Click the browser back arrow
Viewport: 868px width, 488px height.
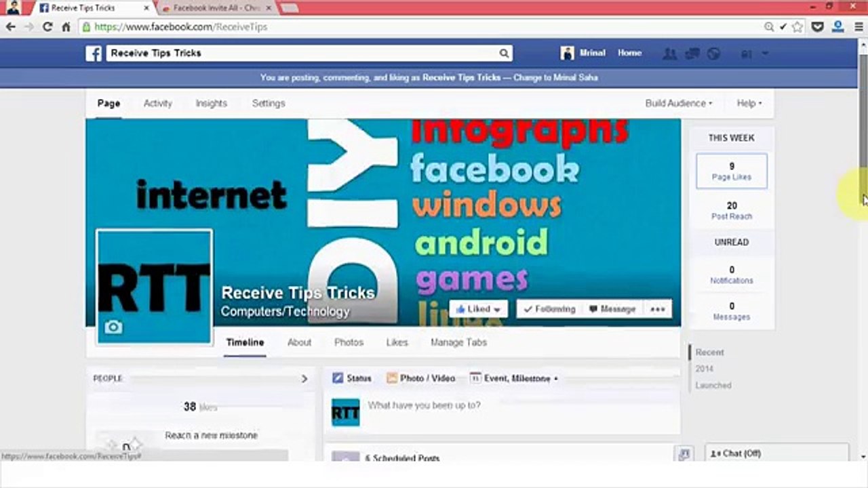pos(10,27)
